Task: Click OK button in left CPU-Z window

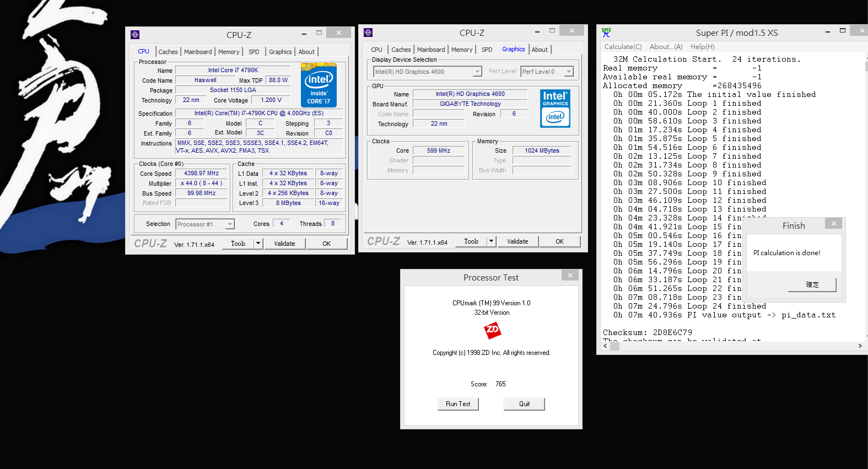Action: [327, 244]
